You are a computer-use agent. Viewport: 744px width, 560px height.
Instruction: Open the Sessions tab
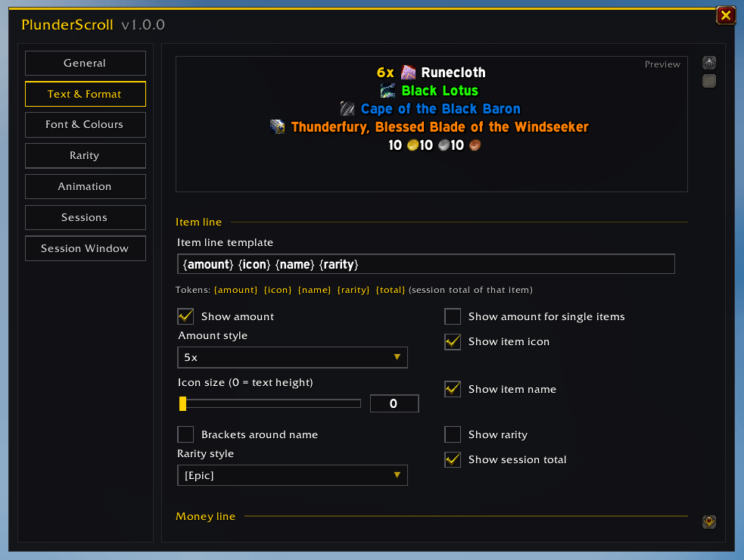click(86, 217)
